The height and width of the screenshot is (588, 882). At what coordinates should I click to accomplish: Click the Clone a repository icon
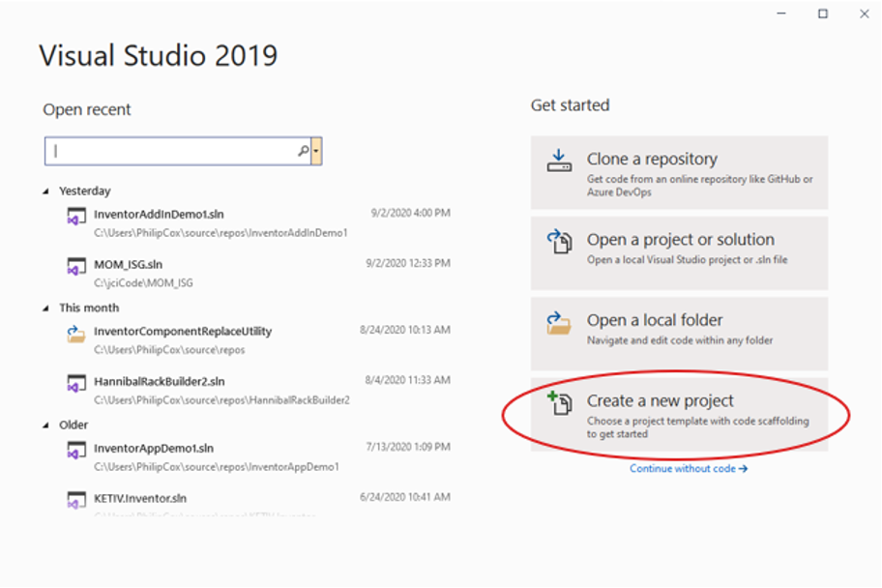tap(561, 159)
